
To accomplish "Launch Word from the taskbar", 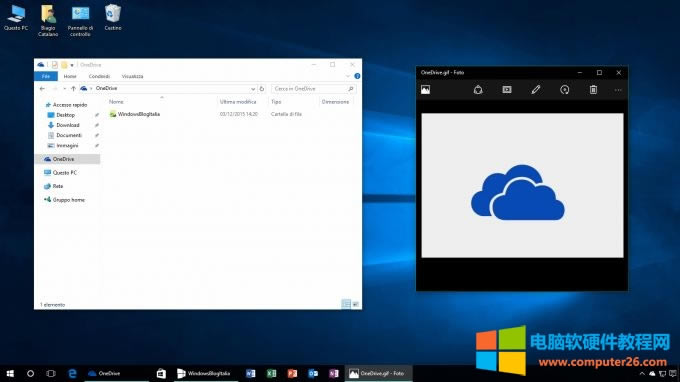I will pyautogui.click(x=250, y=373).
